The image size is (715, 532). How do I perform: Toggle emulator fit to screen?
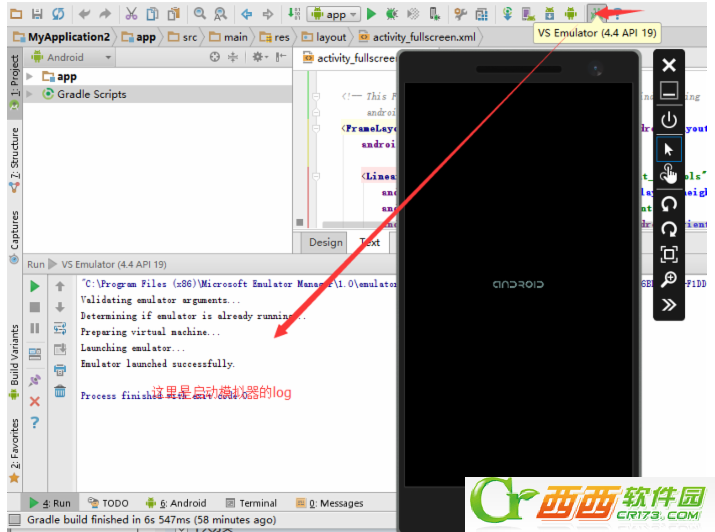click(x=669, y=254)
